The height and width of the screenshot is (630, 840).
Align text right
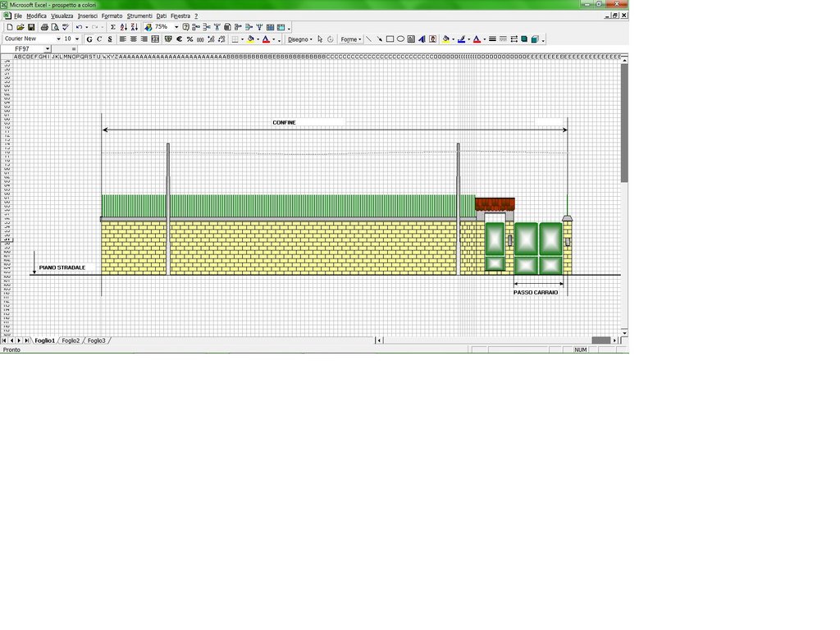pyautogui.click(x=144, y=39)
